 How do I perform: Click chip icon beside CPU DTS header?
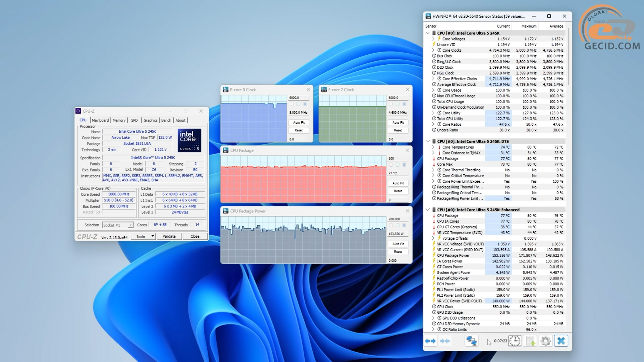click(434, 141)
